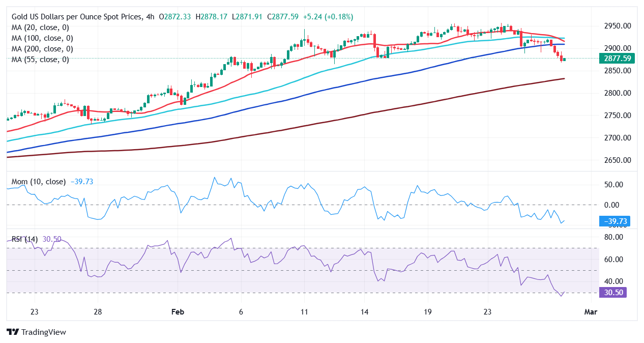Click the Mom (10, close) indicator label
Screen dimensions: 644x343
click(x=39, y=182)
